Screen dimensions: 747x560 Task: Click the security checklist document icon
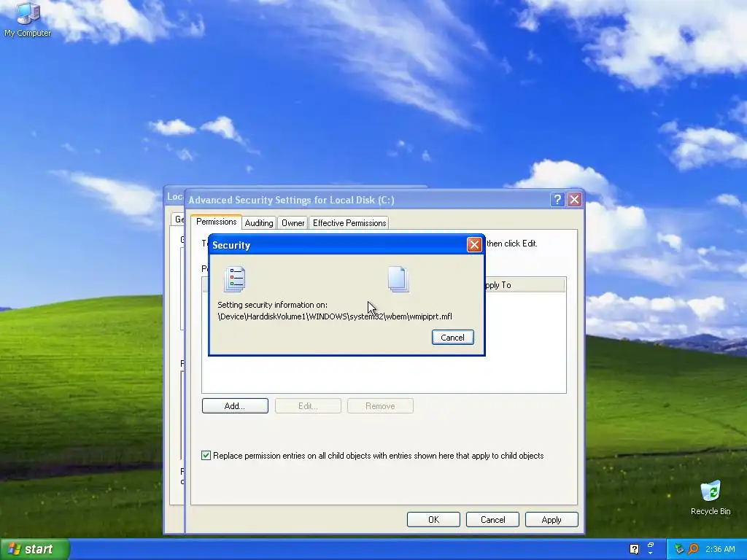pyautogui.click(x=234, y=279)
